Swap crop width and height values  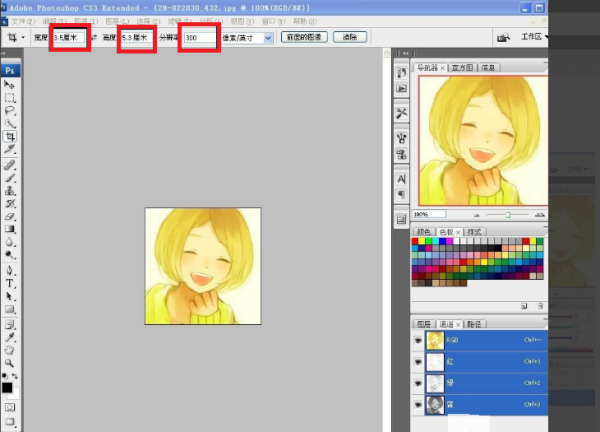(x=94, y=37)
